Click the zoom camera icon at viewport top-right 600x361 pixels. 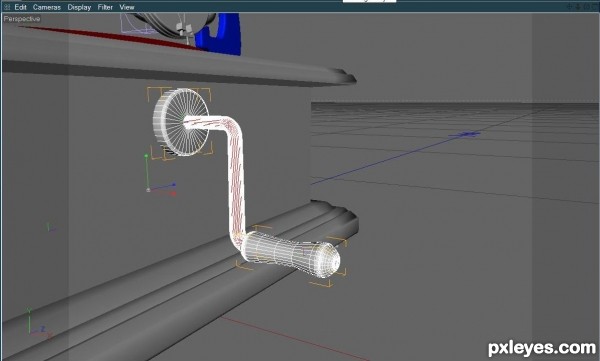click(578, 7)
